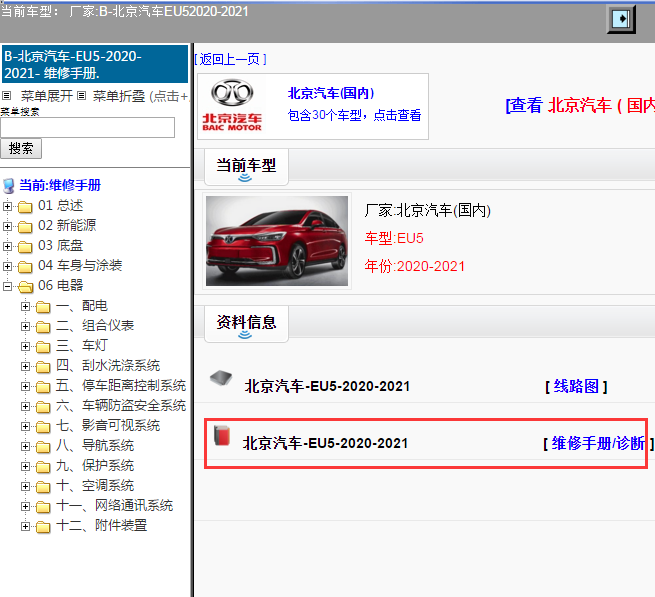Click folder icon of 02 新能源

(25, 226)
